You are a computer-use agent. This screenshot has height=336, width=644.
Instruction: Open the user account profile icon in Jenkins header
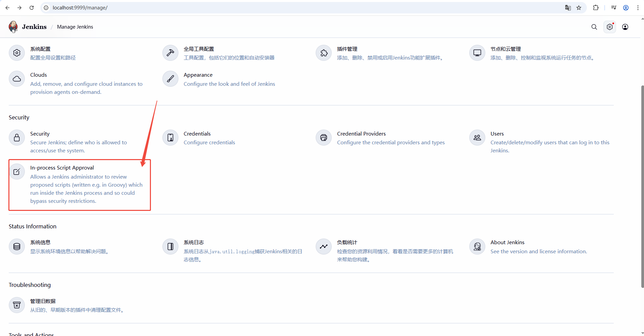(x=625, y=27)
